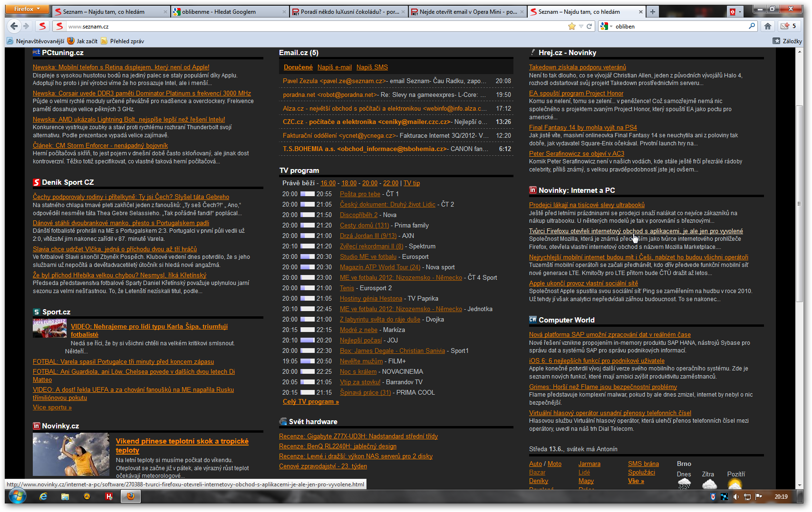Image resolution: width=812 pixels, height=512 pixels.
Task: Click the 'Napiš e-mail' link
Action: [335, 67]
